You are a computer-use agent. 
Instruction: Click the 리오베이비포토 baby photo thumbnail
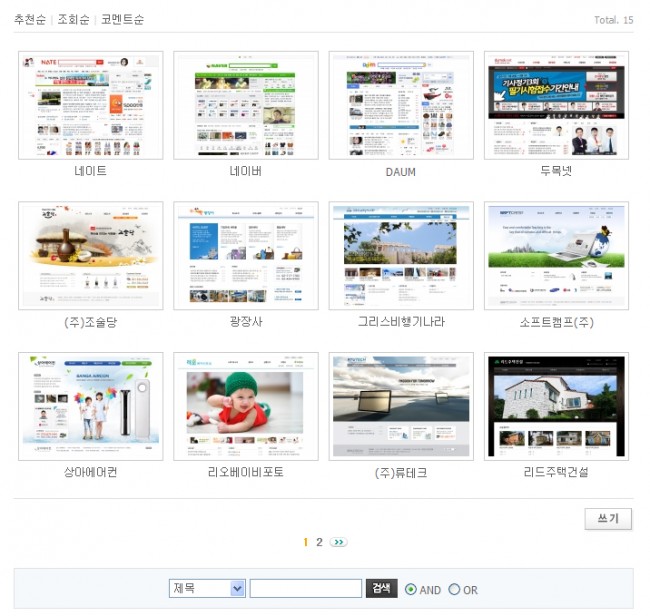click(x=245, y=406)
